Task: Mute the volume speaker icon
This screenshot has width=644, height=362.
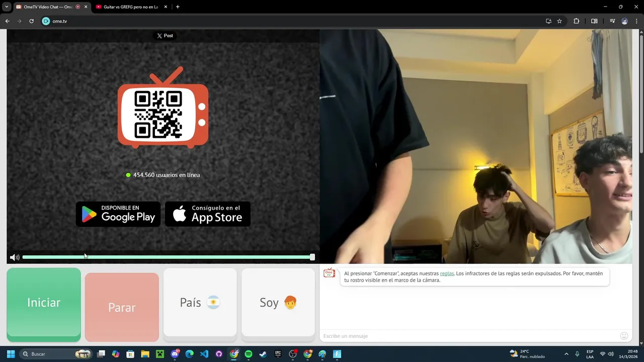Action: tap(15, 257)
